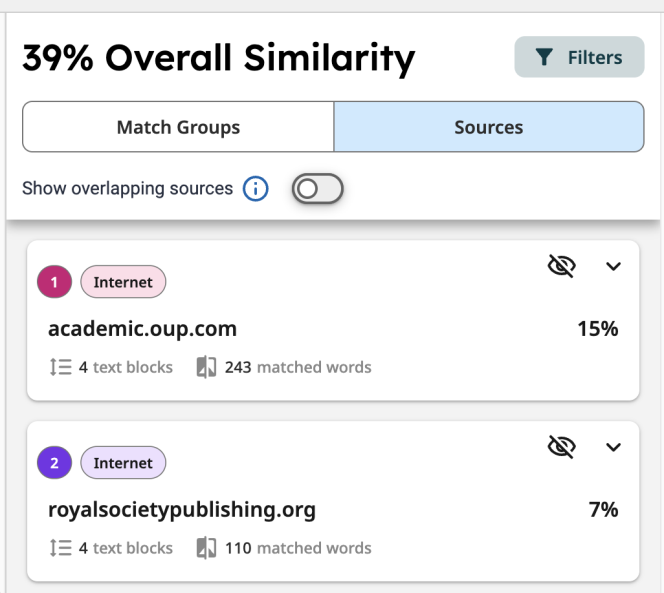
Task: Click the matched words icon beside 110
Action: (x=206, y=548)
